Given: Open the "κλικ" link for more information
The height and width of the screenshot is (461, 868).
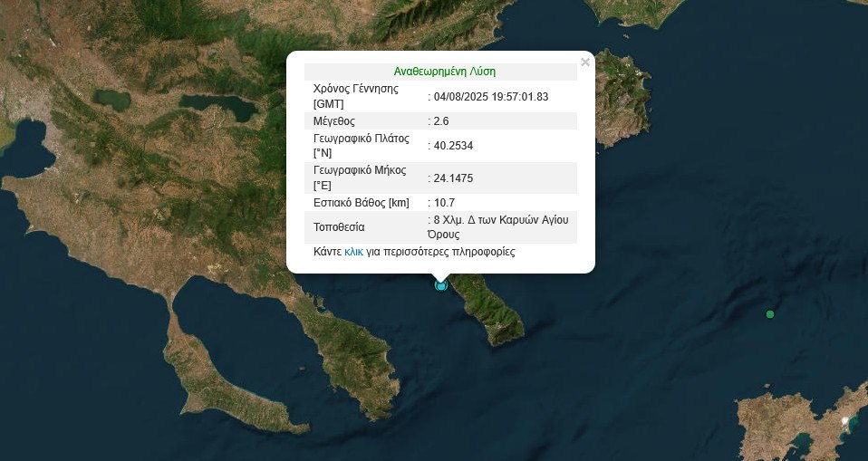Looking at the screenshot, I should click(353, 252).
